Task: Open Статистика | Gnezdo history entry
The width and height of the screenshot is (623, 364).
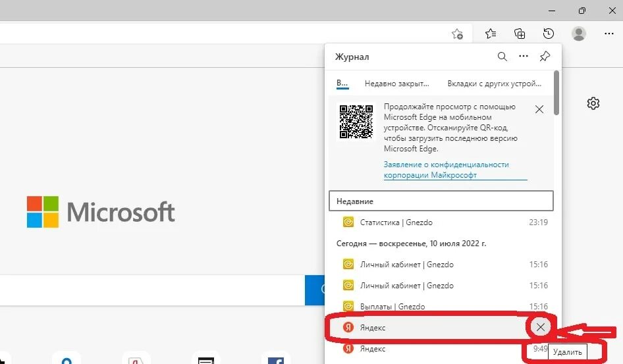Action: (x=441, y=222)
